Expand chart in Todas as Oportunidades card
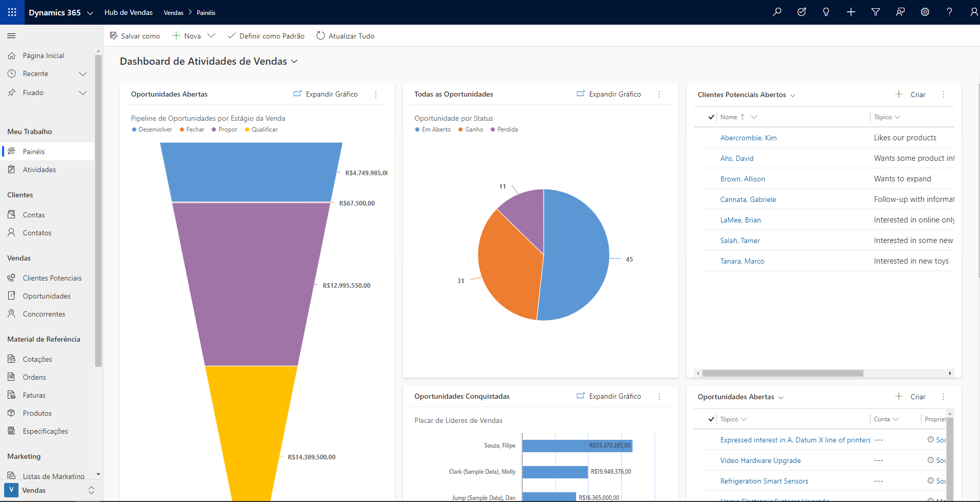Screen dimensions: 980x502 (x=609, y=94)
